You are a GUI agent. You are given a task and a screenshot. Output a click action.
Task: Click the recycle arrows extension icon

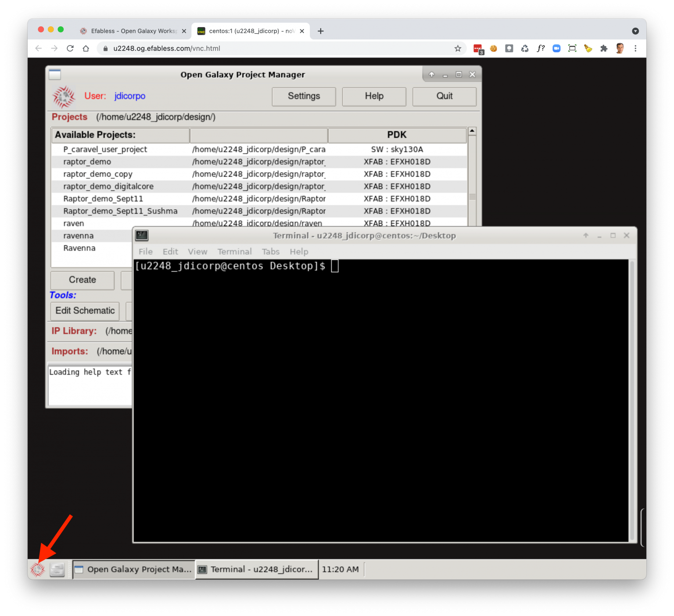pyautogui.click(x=525, y=48)
